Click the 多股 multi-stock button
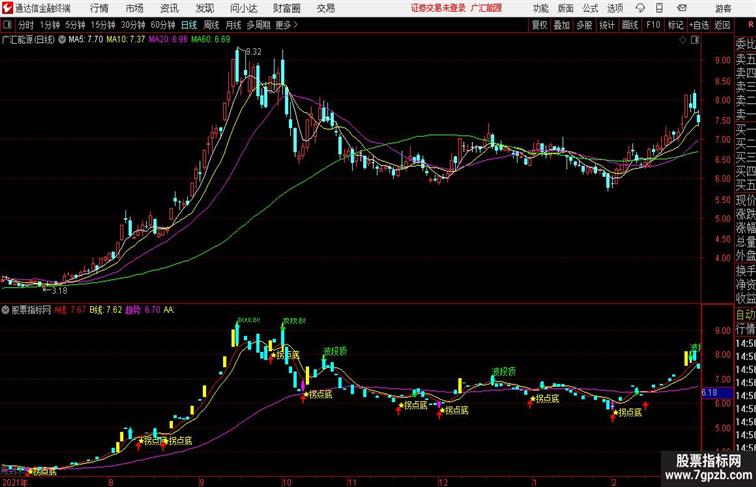 coord(584,25)
